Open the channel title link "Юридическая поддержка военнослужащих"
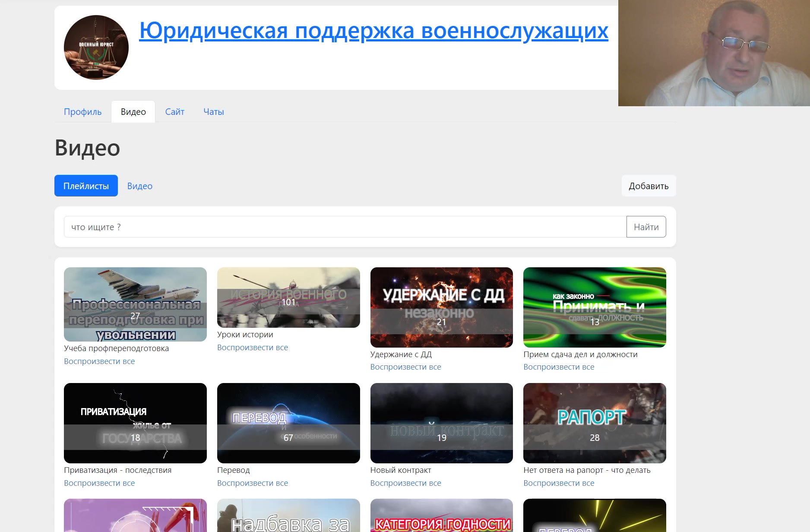The height and width of the screenshot is (532, 810). pos(373,30)
